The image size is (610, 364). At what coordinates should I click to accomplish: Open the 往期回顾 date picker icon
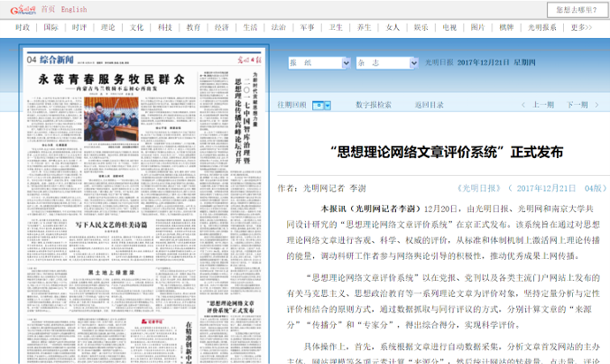coord(316,105)
